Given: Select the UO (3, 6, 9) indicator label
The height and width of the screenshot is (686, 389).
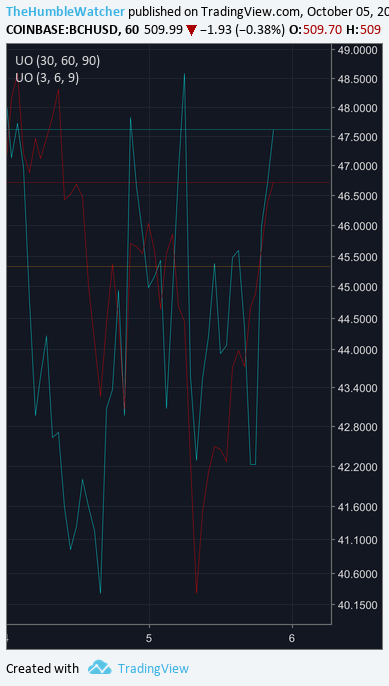Looking at the screenshot, I should coord(47,78).
